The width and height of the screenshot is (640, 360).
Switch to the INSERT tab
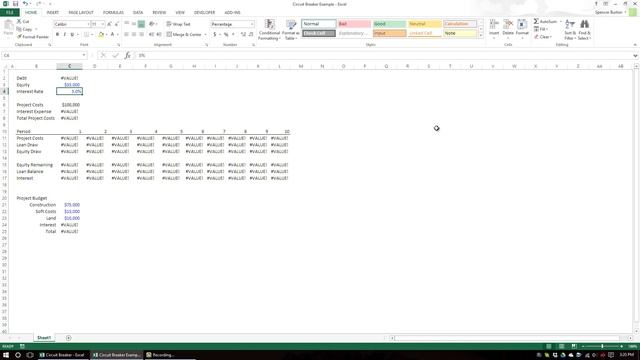pos(53,13)
